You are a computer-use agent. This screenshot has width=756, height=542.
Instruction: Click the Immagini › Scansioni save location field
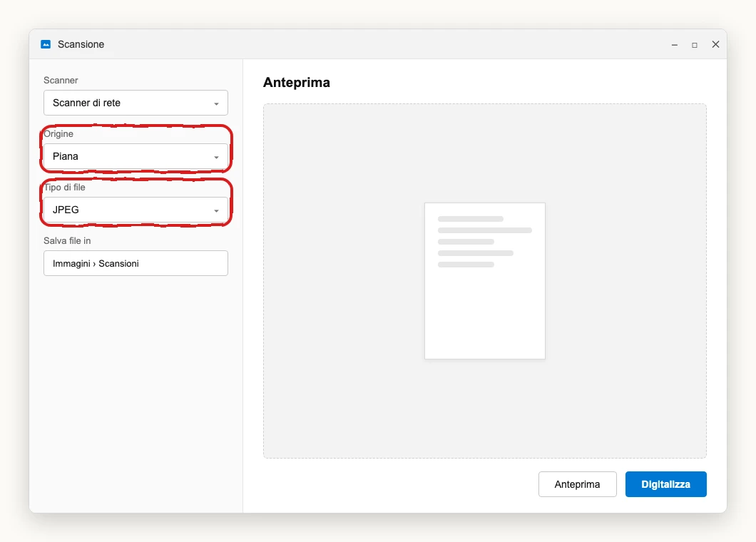click(136, 263)
